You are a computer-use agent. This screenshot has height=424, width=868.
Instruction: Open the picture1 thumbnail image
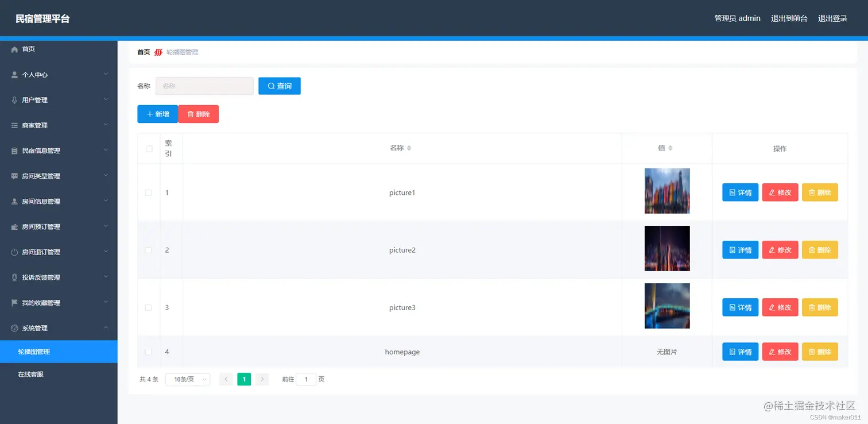[667, 191]
